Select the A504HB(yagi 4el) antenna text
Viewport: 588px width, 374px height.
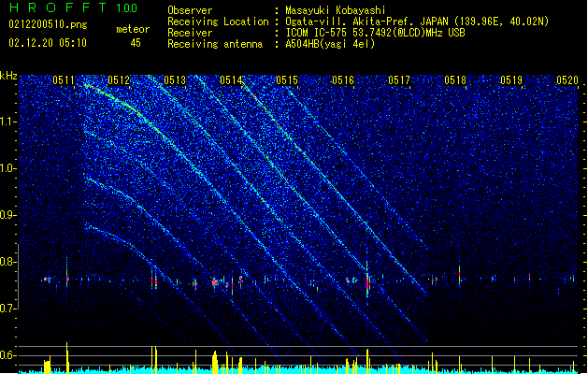330,44
